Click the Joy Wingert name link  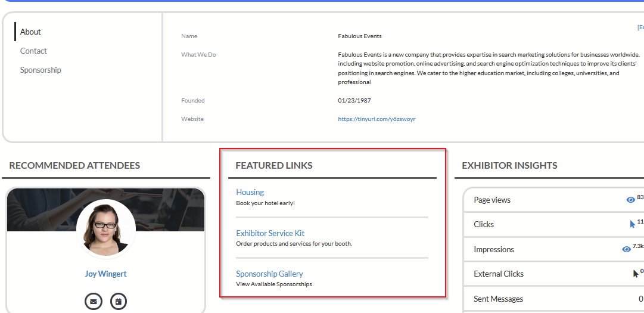105,274
